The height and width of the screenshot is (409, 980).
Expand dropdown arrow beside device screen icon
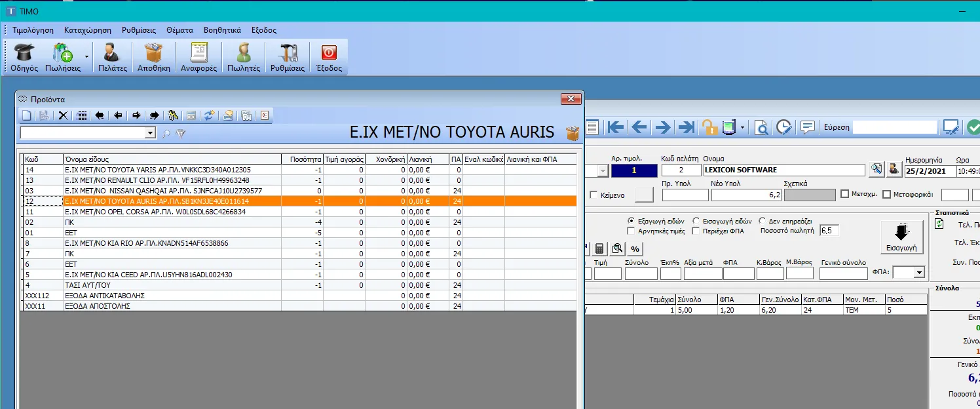743,127
